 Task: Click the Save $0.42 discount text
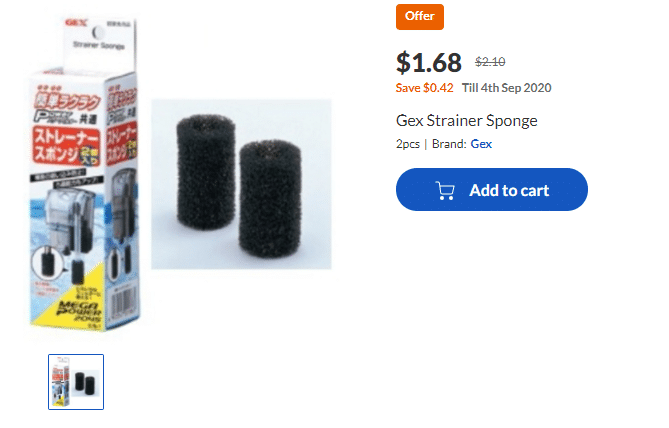coord(425,88)
